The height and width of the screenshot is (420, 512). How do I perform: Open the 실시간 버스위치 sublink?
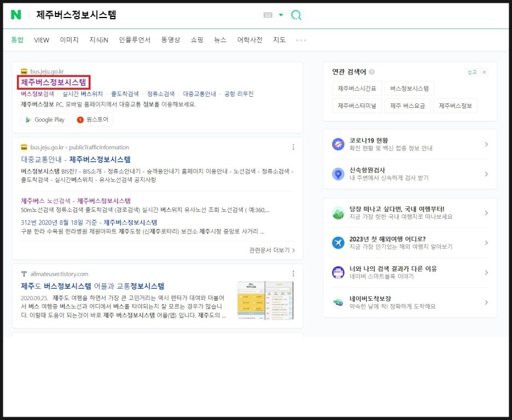(x=83, y=94)
